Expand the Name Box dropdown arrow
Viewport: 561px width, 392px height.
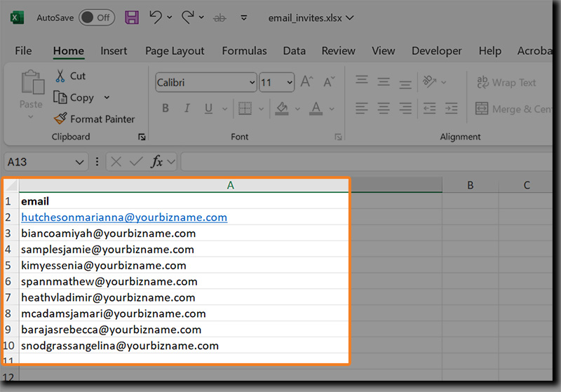pyautogui.click(x=79, y=162)
